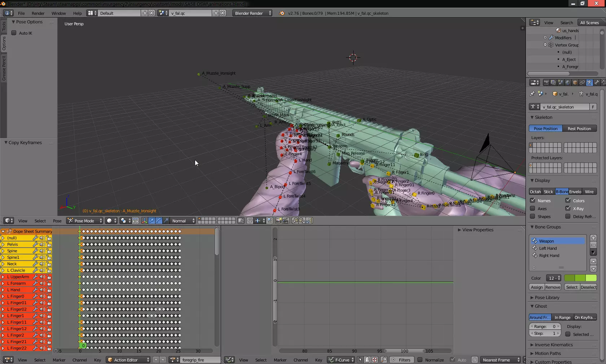Screen dimensions: 606x364
Task: Open the World properties tab (globe icon)
Action: pyautogui.click(x=568, y=83)
